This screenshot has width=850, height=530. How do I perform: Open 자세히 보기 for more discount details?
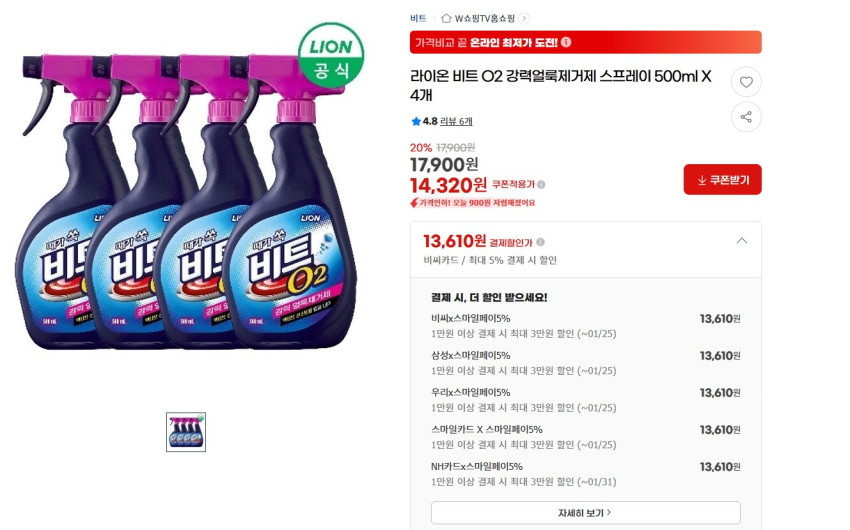coord(585,513)
